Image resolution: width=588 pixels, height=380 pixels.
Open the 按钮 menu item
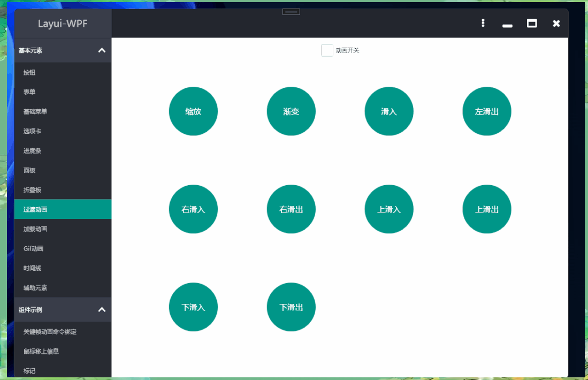point(63,72)
